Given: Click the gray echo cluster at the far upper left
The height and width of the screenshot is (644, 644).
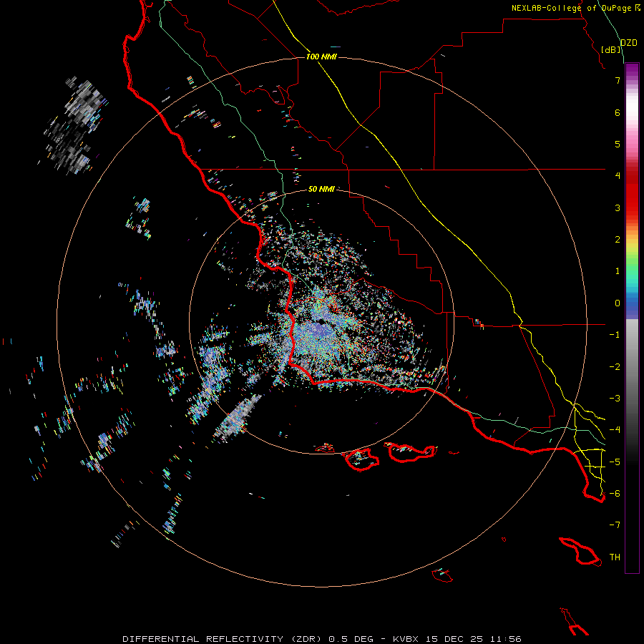Looking at the screenshot, I should coord(75,125).
